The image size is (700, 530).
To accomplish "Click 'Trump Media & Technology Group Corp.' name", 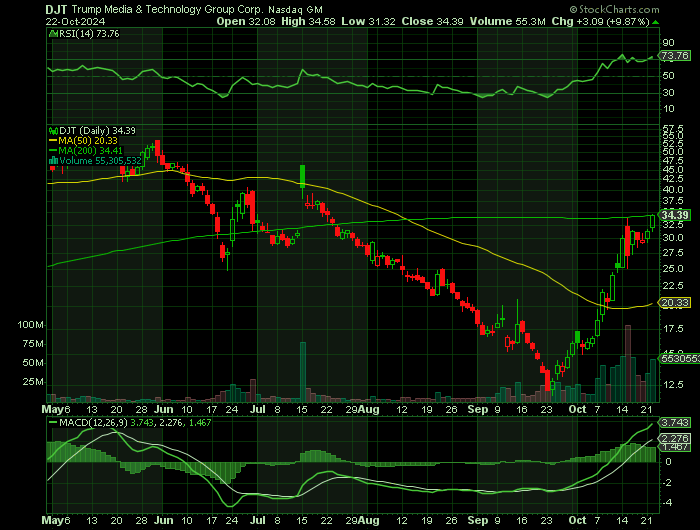I will (x=167, y=9).
